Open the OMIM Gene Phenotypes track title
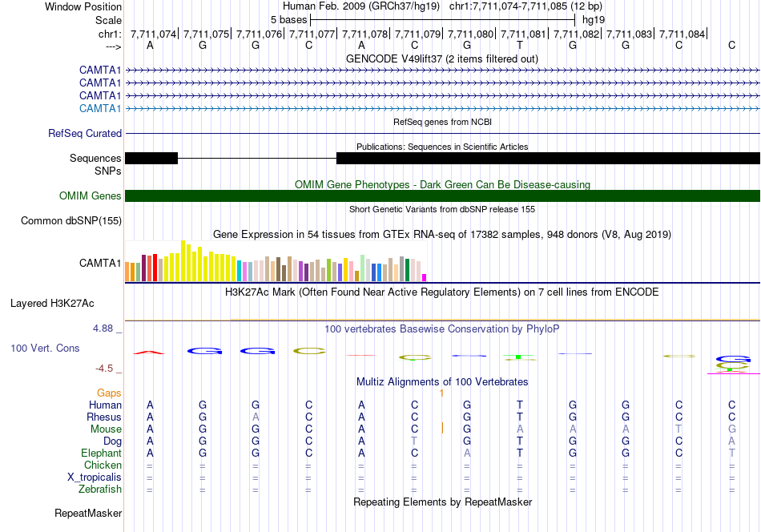 pyautogui.click(x=442, y=184)
